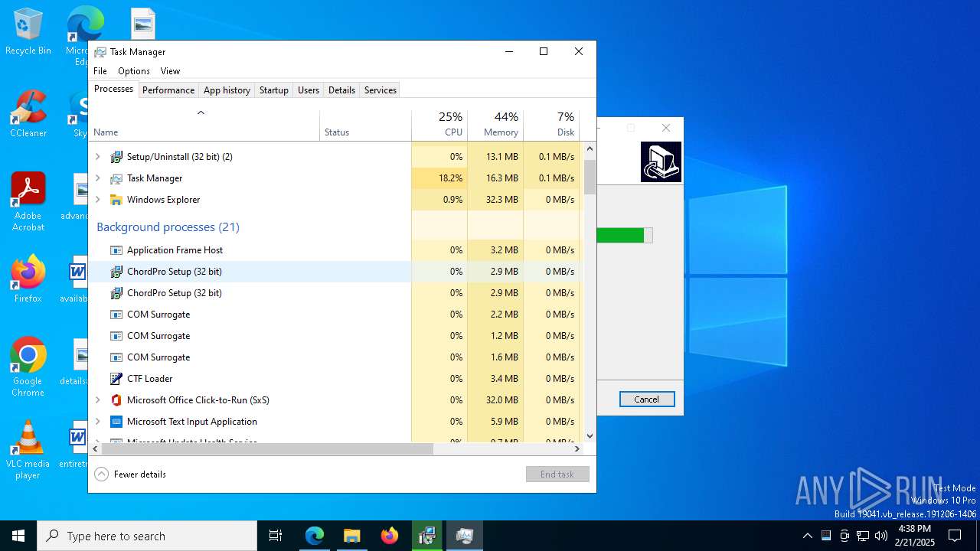Click Cancel in the installer window
The height and width of the screenshot is (551, 980).
pyautogui.click(x=647, y=399)
